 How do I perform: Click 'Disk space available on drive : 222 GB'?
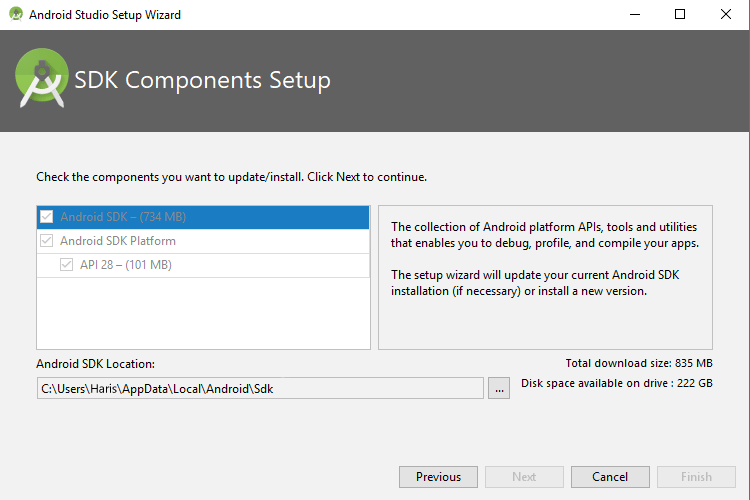click(617, 383)
